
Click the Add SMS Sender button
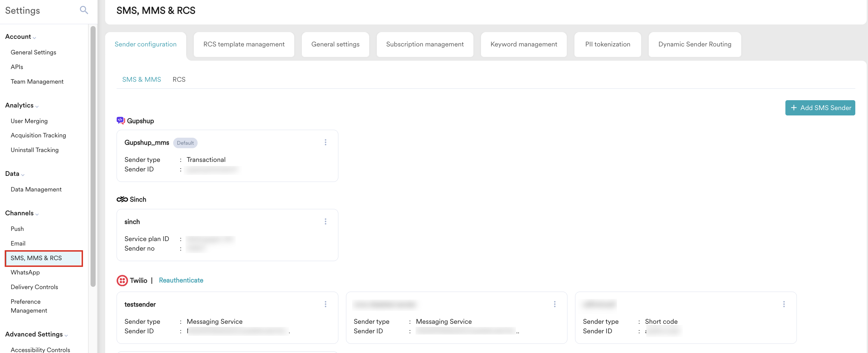[820, 107]
